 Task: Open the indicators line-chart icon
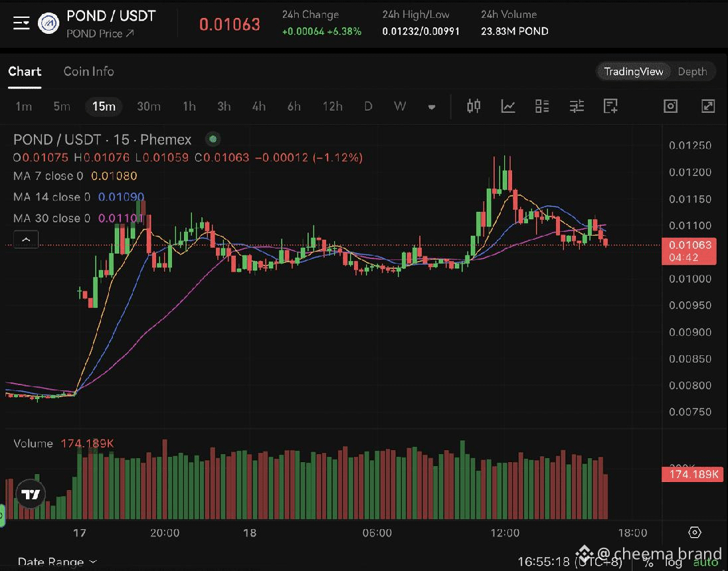[508, 106]
